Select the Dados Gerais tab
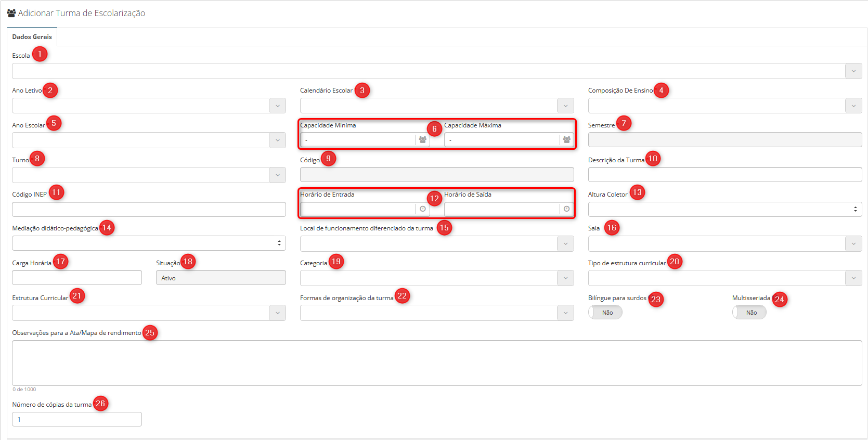Viewport: 868px width, 440px height. pyautogui.click(x=32, y=37)
